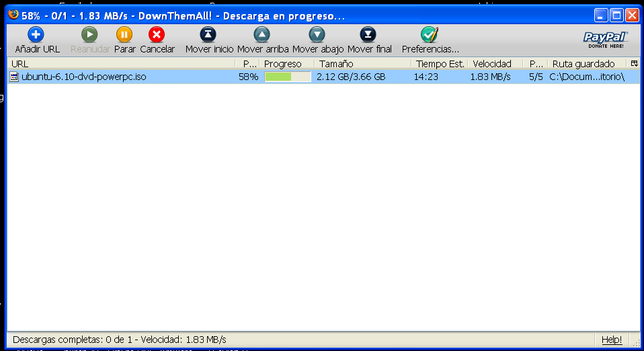This screenshot has height=351, width=644.
Task: Click the Mover final icon
Action: tap(368, 34)
